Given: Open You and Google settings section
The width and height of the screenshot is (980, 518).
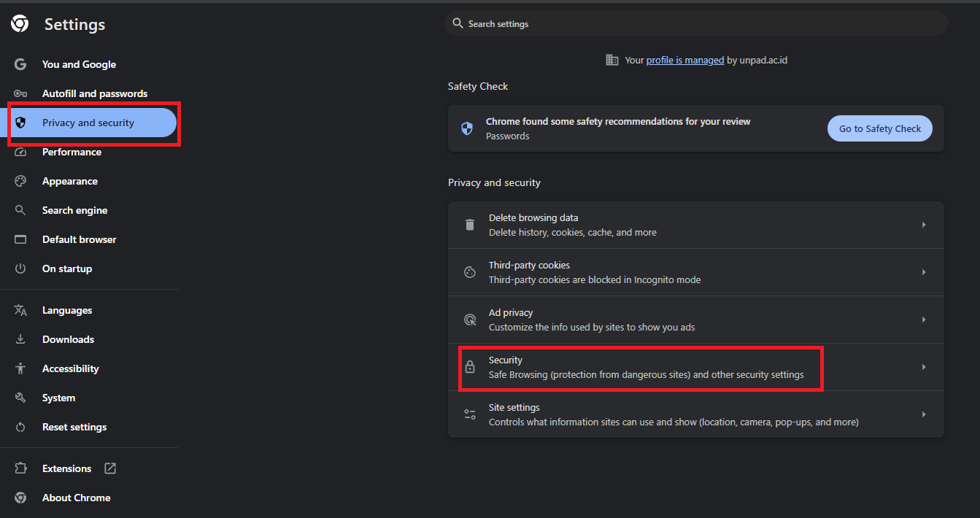Looking at the screenshot, I should pos(79,64).
